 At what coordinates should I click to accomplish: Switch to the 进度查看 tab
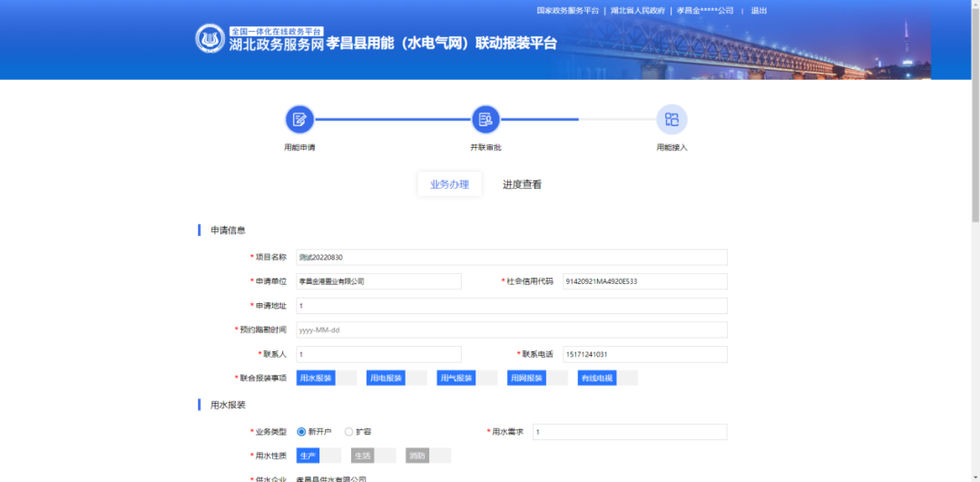[522, 184]
